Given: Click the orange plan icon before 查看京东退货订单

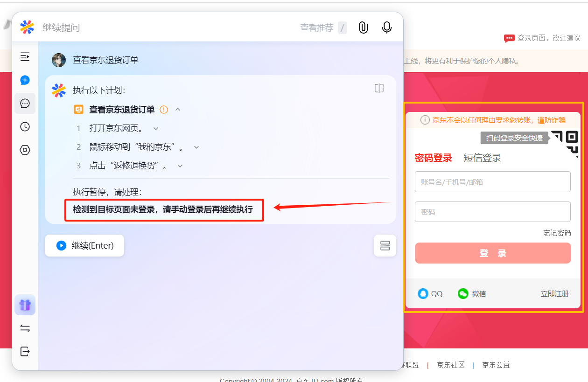Looking at the screenshot, I should point(79,110).
